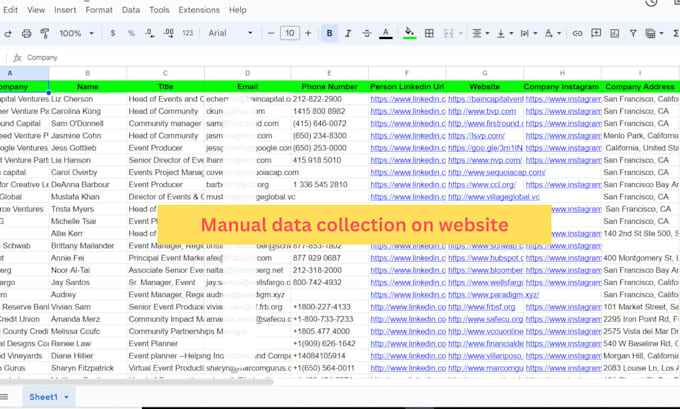
Task: Click the Menlo Park, California address cell
Action: coord(640,136)
